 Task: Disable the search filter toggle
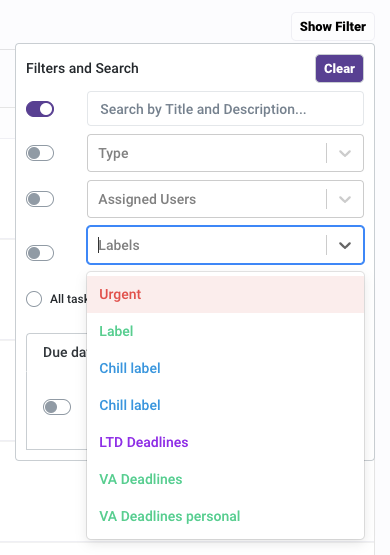pyautogui.click(x=40, y=109)
